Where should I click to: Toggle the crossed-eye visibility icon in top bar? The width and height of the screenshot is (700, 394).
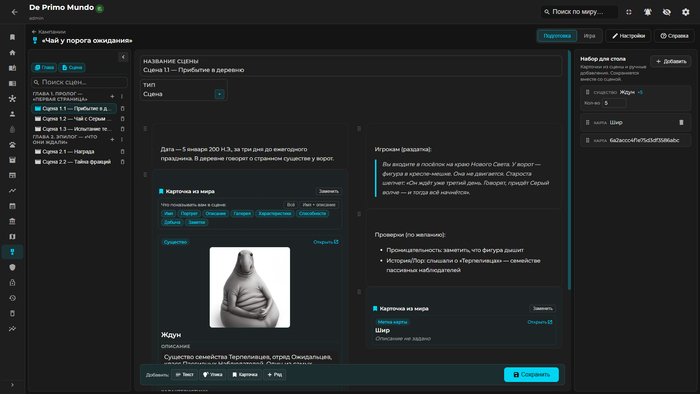click(x=667, y=12)
